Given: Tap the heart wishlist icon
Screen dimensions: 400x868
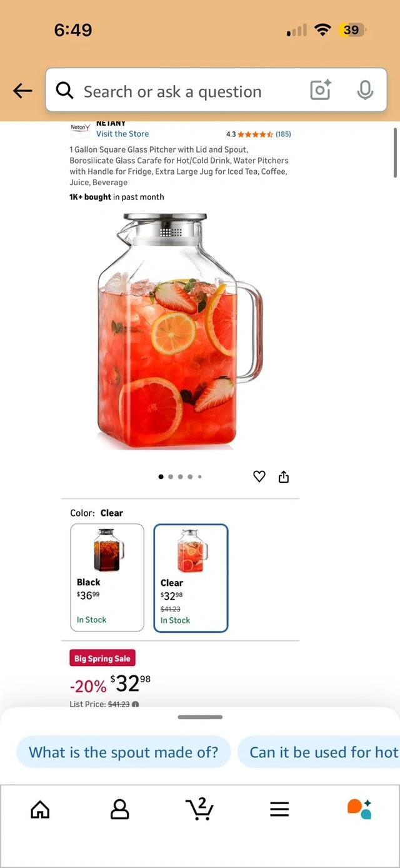Looking at the screenshot, I should tap(259, 477).
